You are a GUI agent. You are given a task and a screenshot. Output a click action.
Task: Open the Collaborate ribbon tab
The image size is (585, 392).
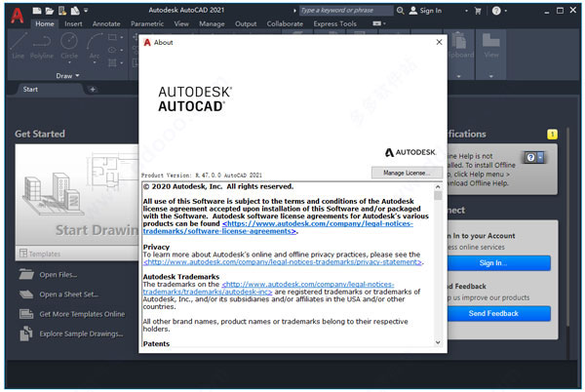(285, 23)
